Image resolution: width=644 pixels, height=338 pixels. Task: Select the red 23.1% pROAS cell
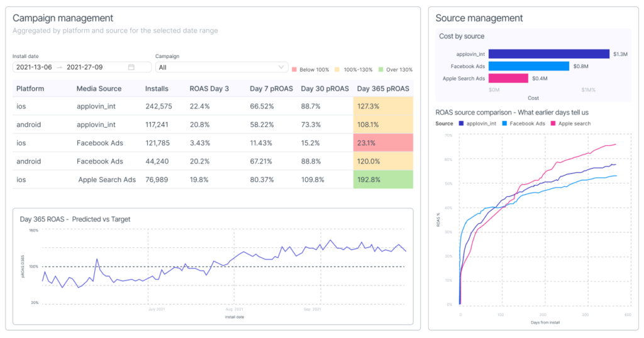[x=383, y=143]
